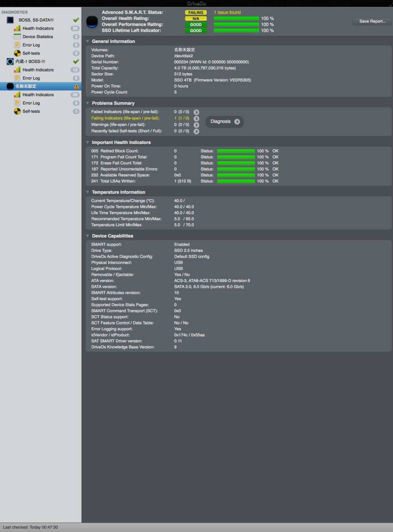Click arrow beside Warnings row
This screenshot has width=393, height=532.
click(196, 125)
